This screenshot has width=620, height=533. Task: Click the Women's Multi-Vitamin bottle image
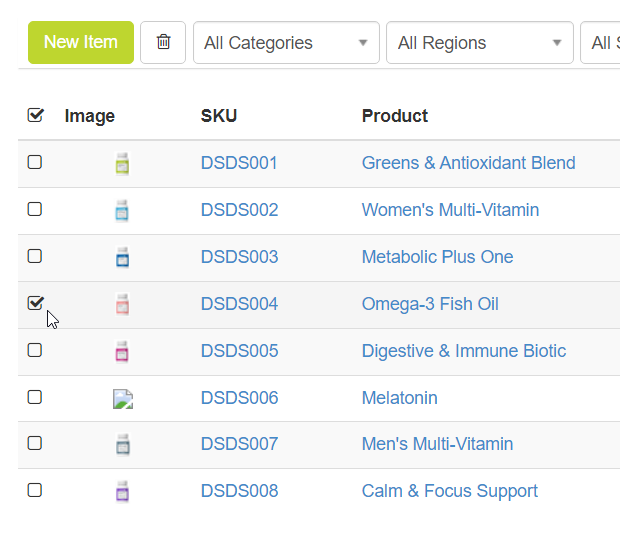[123, 210]
